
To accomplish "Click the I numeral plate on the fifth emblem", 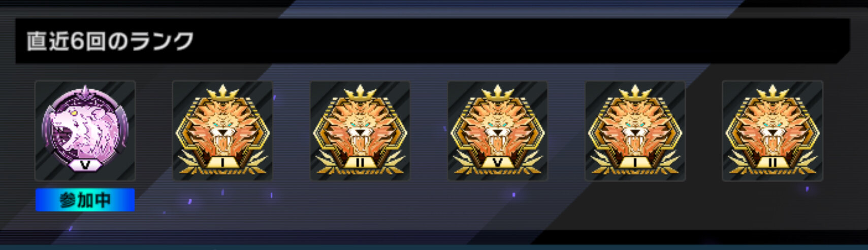I will 635,163.
